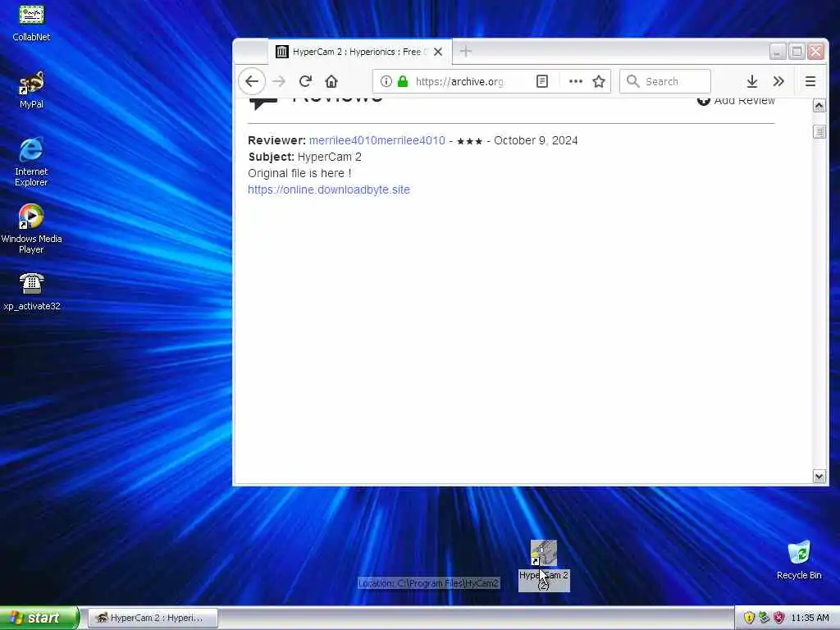Viewport: 840px width, 630px height.
Task: Reload the archive.org page
Action: tap(305, 81)
